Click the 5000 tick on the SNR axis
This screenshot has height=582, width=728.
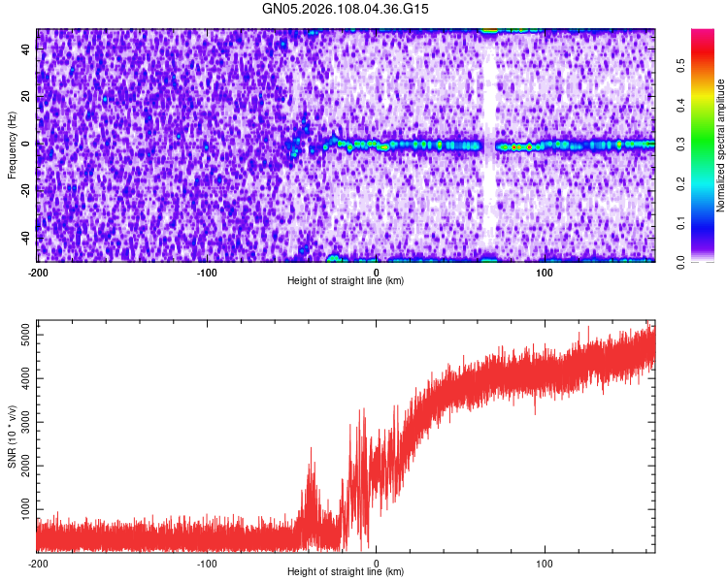tap(26, 335)
